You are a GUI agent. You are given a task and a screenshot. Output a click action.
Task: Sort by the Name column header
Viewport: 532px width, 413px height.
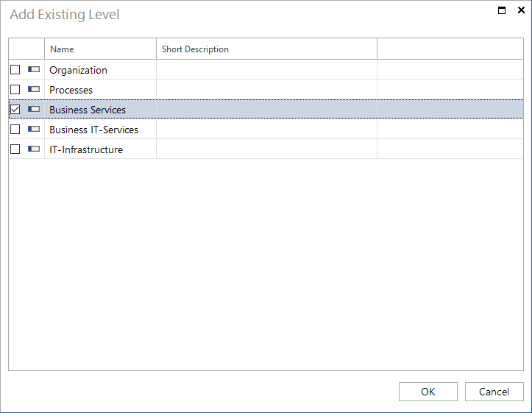tap(100, 49)
